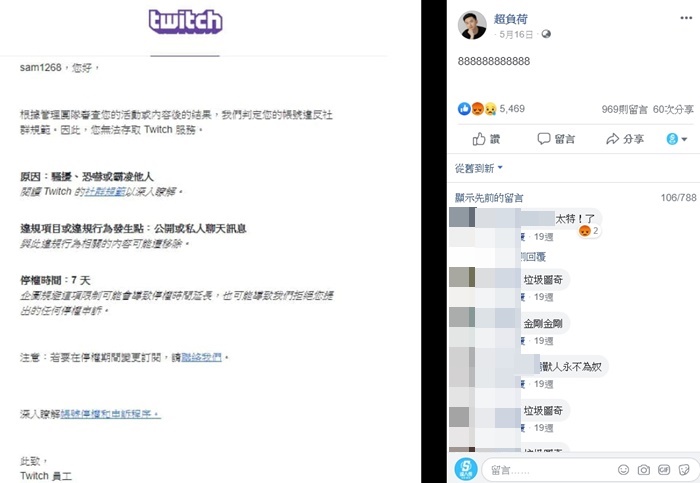This screenshot has width=700, height=483.
Task: Click the reaction emojis beside the 5,469 count
Action: [x=477, y=108]
